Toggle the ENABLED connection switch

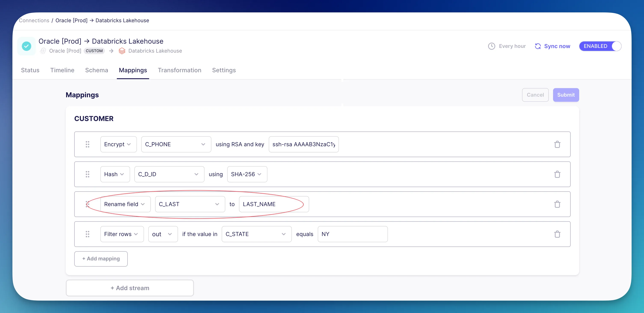pos(600,46)
